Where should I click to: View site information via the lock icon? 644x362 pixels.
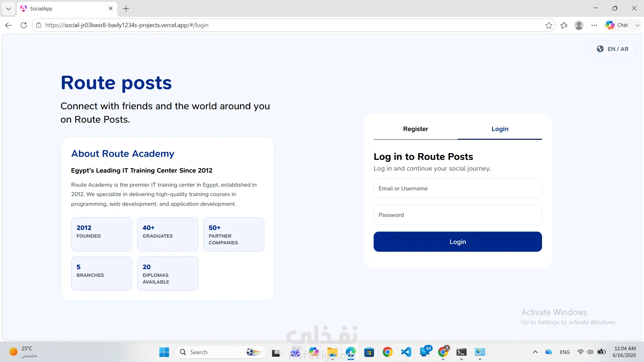pyautogui.click(x=39, y=25)
